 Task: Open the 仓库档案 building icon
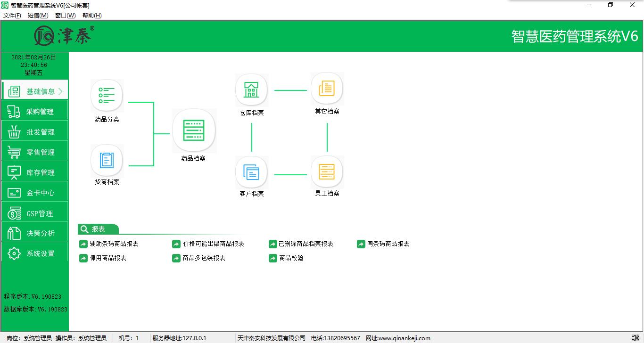(251, 90)
